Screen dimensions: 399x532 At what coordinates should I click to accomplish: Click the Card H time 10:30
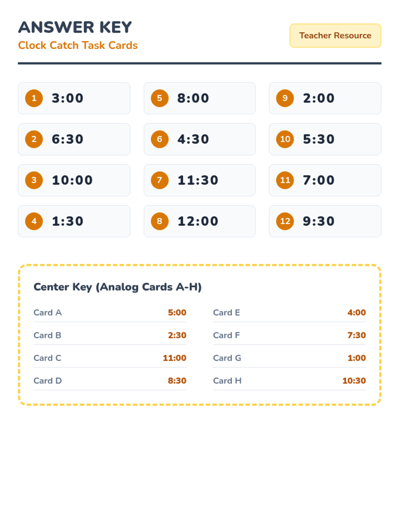[354, 381]
